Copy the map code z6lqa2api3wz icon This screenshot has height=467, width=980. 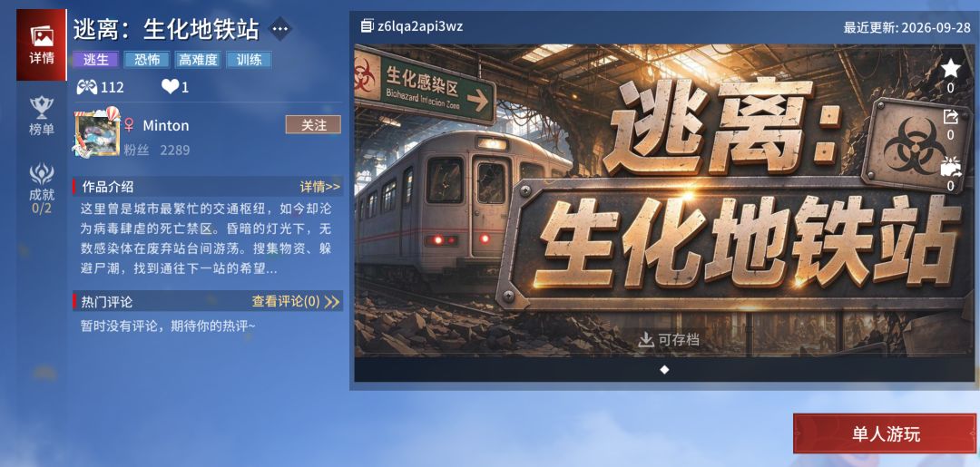tap(367, 26)
